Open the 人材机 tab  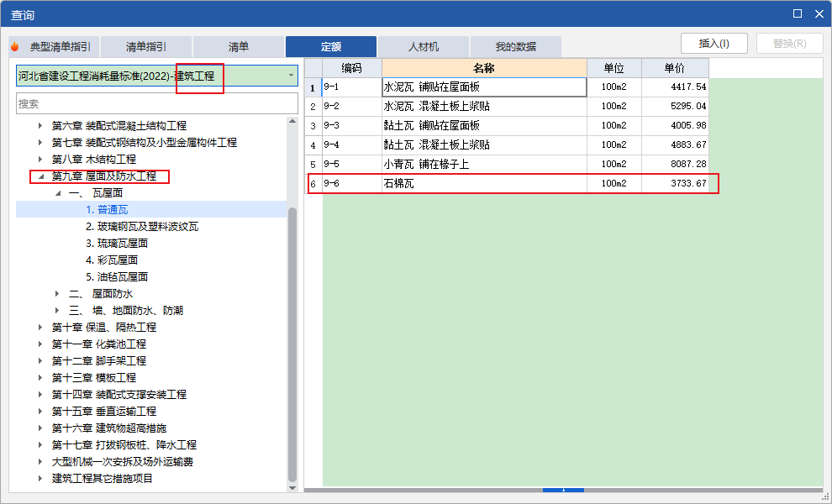(x=424, y=47)
